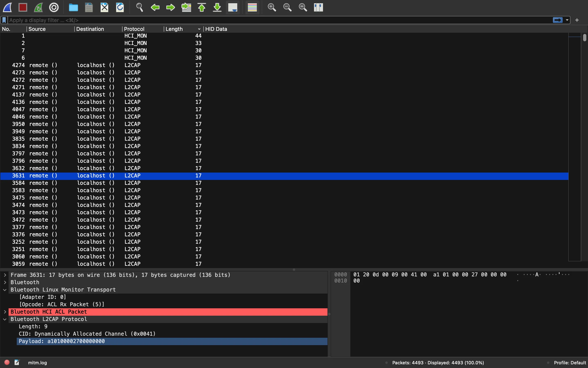Select packet number 4137

pos(284,95)
